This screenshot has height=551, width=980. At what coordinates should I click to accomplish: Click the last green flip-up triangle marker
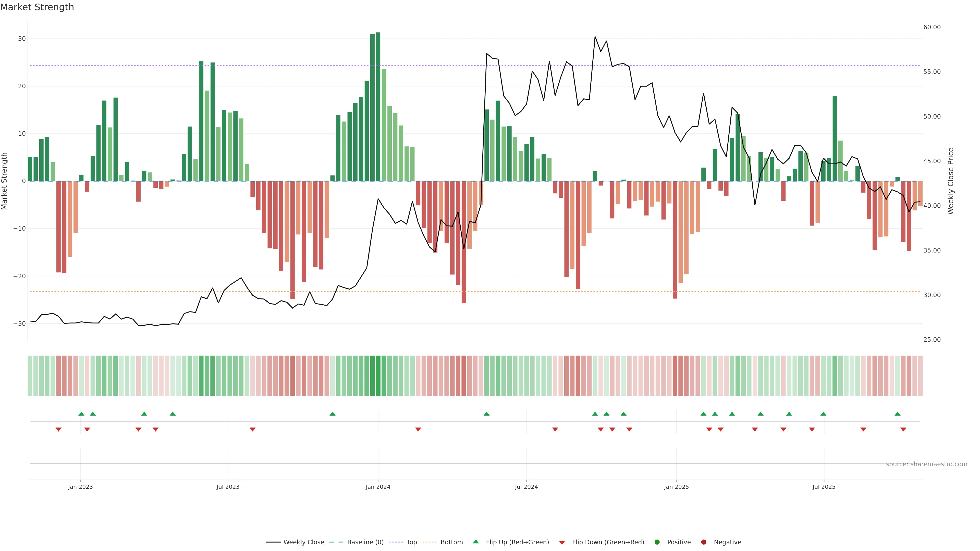pyautogui.click(x=898, y=414)
